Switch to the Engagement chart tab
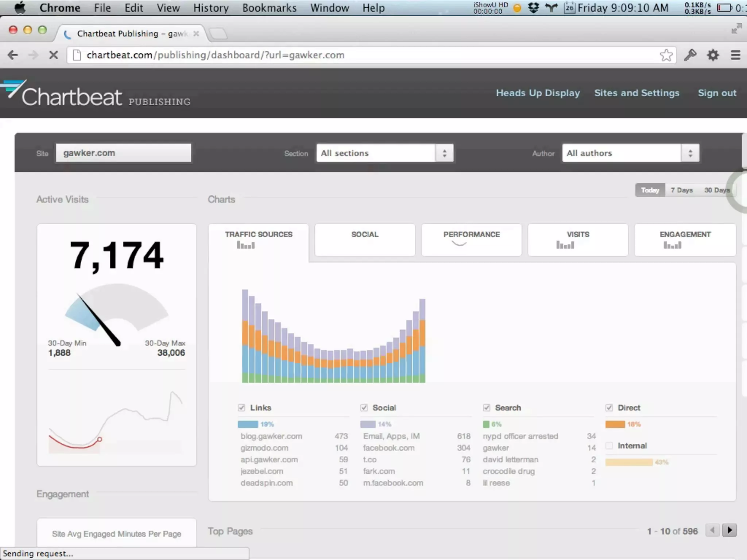The image size is (747, 560). [x=685, y=239]
